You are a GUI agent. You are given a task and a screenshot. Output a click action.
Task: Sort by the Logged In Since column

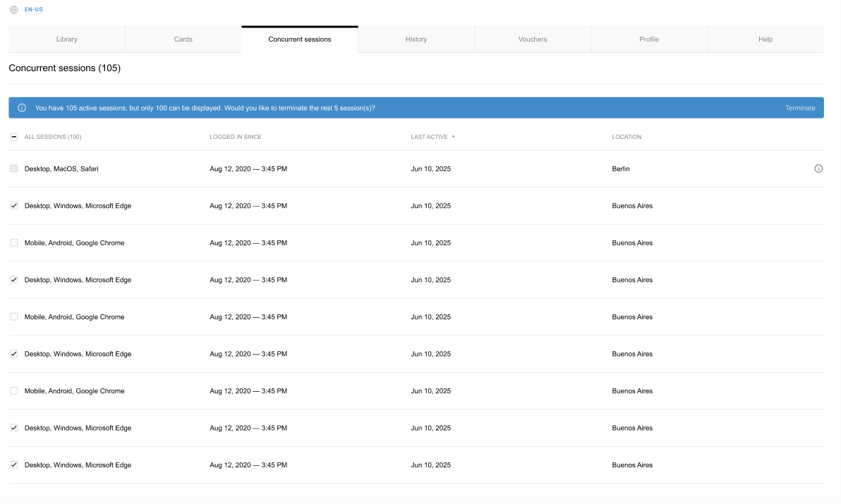[236, 137]
